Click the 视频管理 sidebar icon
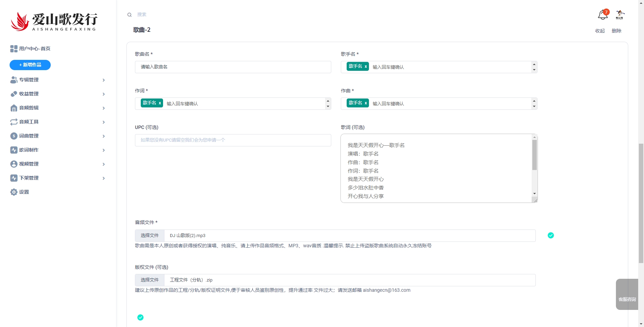 (14, 164)
